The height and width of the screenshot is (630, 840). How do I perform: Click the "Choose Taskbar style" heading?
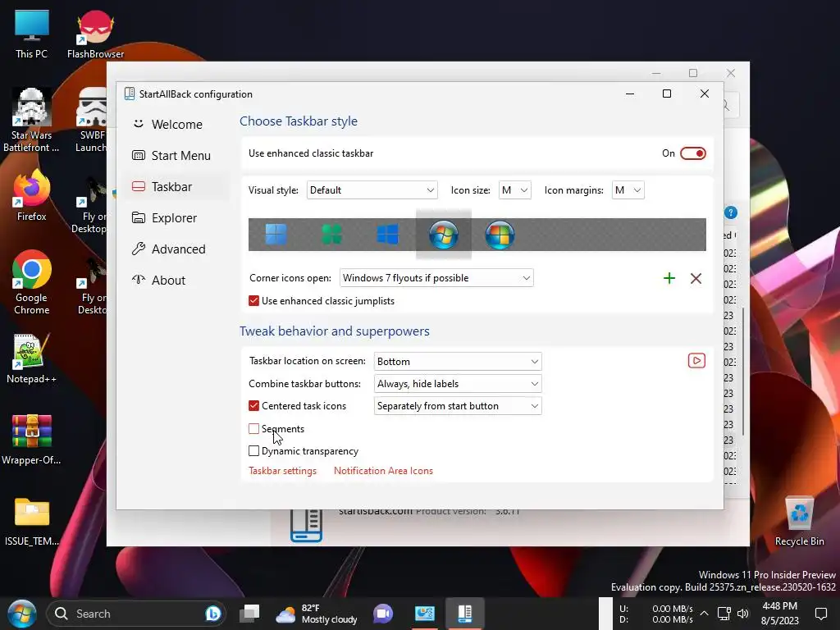[299, 121]
